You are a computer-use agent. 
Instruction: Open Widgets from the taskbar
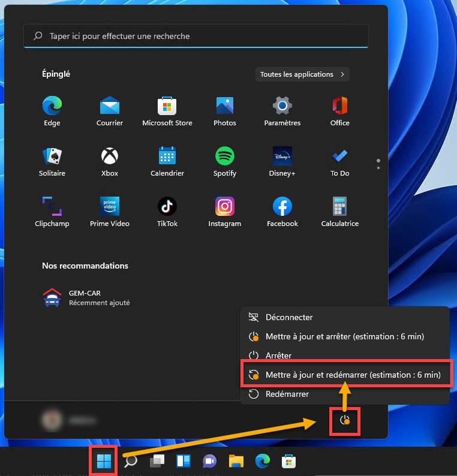pyautogui.click(x=184, y=461)
